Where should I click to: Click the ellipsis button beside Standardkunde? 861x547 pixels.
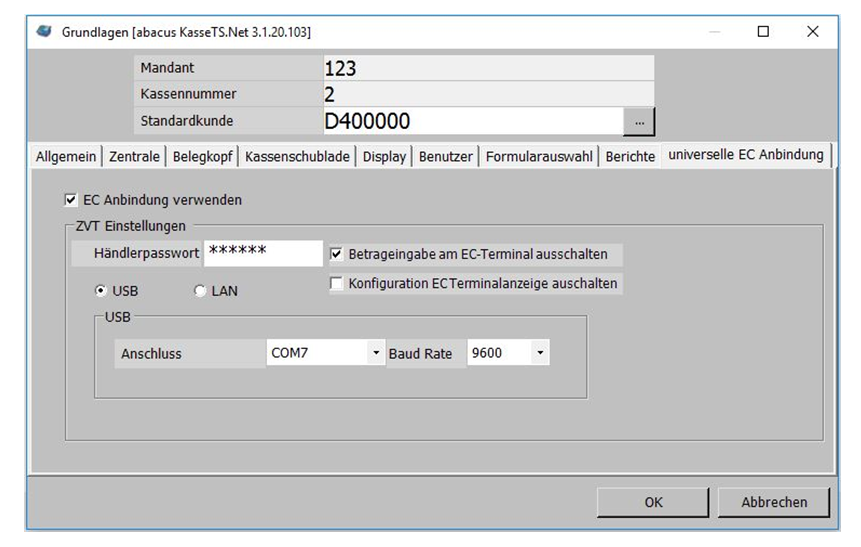click(x=638, y=121)
